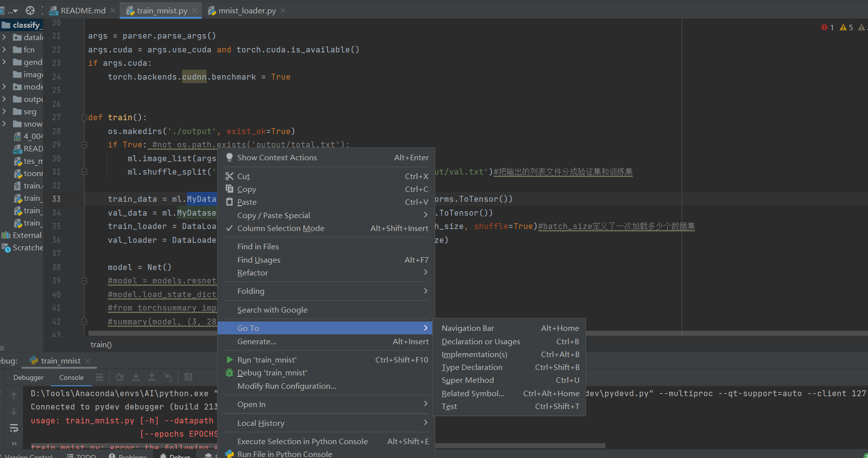The width and height of the screenshot is (868, 458).
Task: Click the Step Out debug icon
Action: coord(152,377)
